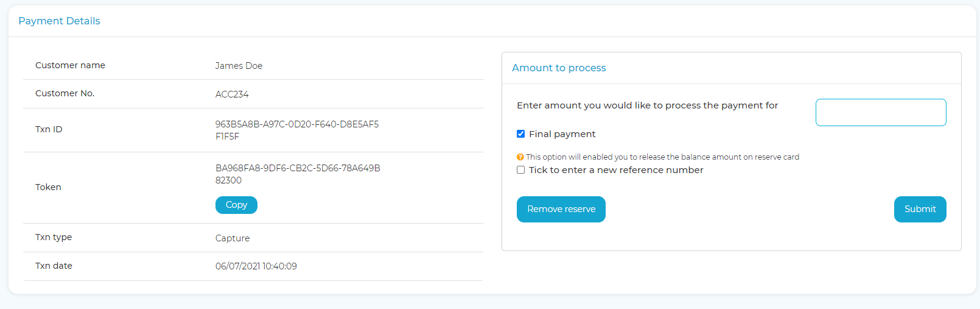
Task: Click the Txn date row label
Action: (54, 266)
